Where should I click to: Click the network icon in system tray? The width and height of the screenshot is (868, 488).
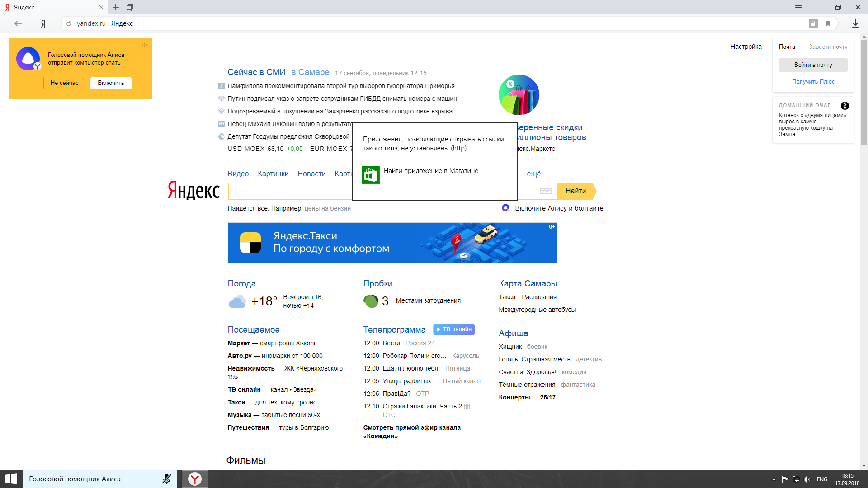tap(796, 479)
